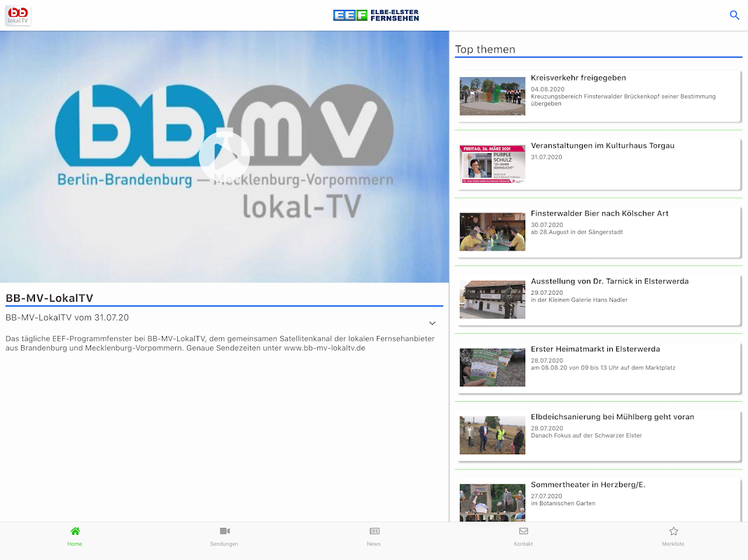Click subtitle Kreuzungsbereich Finsterwalder Brückenkopf
748x560 pixels.
(x=623, y=99)
